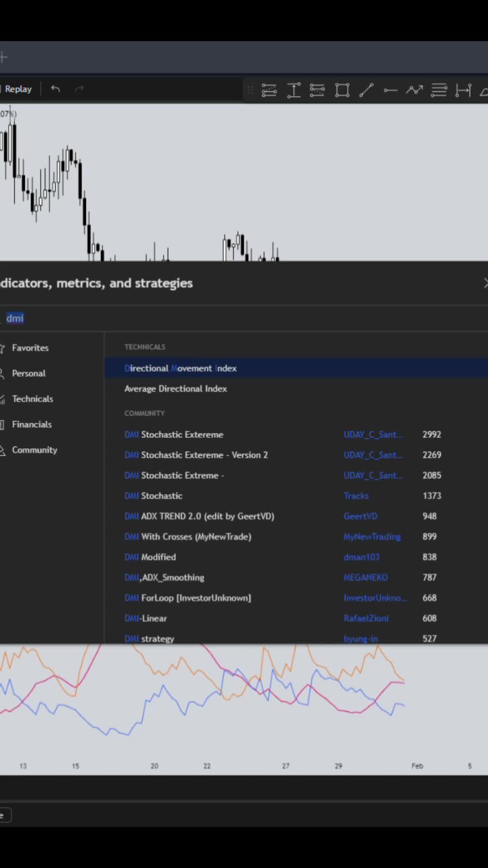Add DMI ForLoop [InvestorUnknown] script
The height and width of the screenshot is (868, 488).
(x=296, y=598)
